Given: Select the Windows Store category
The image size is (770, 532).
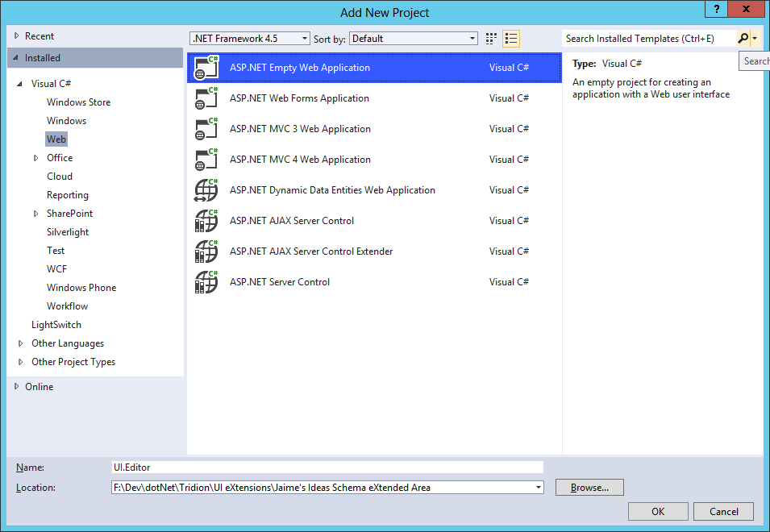Looking at the screenshot, I should pyautogui.click(x=78, y=102).
